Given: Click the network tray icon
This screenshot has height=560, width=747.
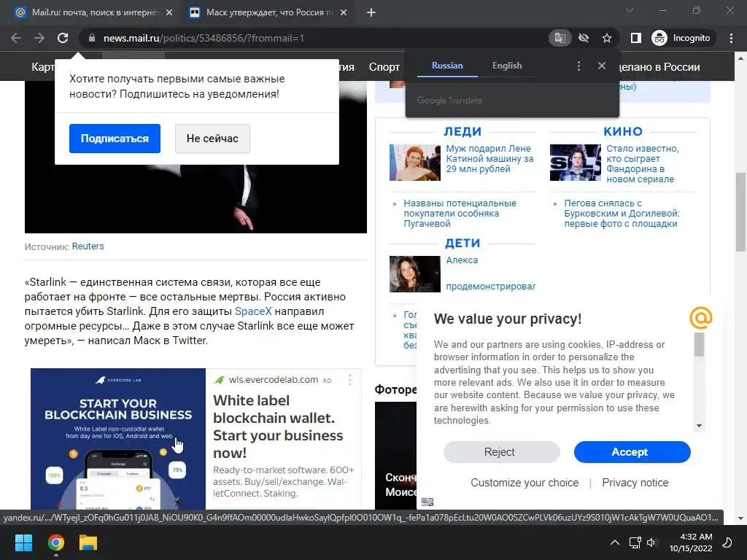Looking at the screenshot, I should [x=635, y=542].
